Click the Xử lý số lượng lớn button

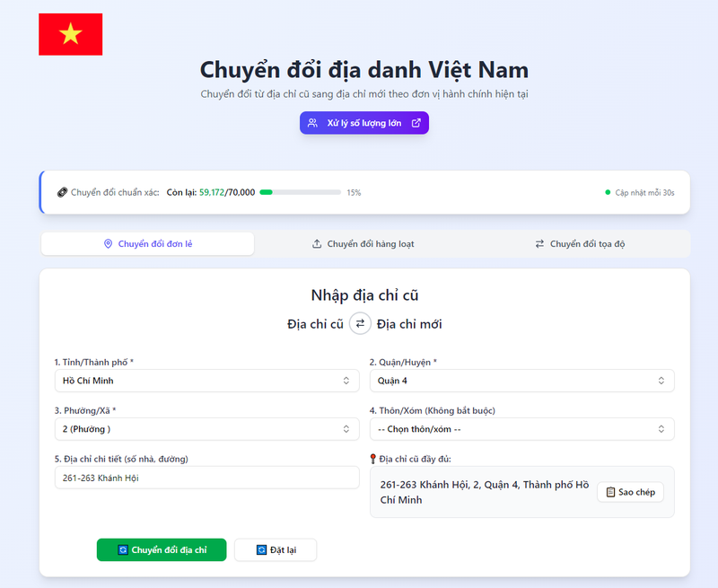[364, 123]
